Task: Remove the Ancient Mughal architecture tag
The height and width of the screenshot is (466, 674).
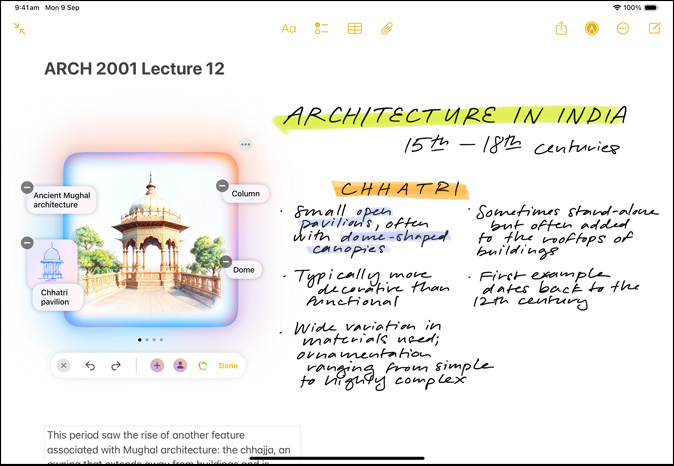Action: [26, 187]
